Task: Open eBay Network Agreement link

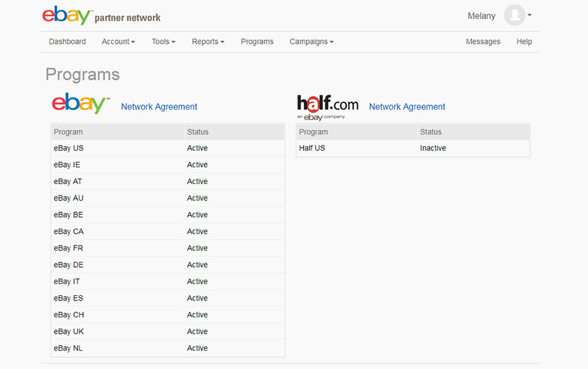Action: coord(159,107)
